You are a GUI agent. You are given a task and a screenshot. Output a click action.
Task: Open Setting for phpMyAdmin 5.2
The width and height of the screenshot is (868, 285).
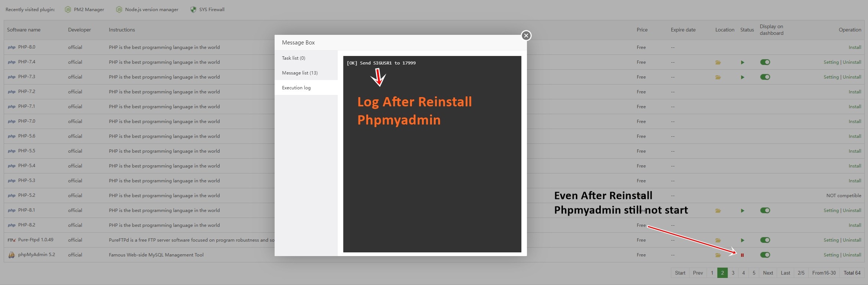click(x=831, y=255)
